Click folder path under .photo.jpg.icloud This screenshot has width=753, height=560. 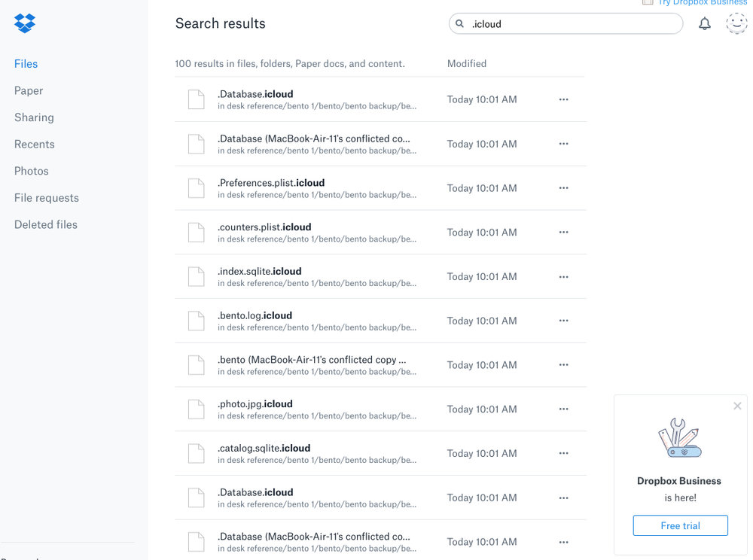[x=317, y=416]
